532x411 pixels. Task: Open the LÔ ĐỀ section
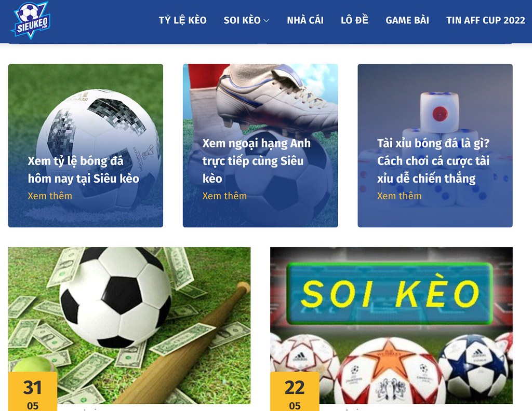click(x=354, y=20)
